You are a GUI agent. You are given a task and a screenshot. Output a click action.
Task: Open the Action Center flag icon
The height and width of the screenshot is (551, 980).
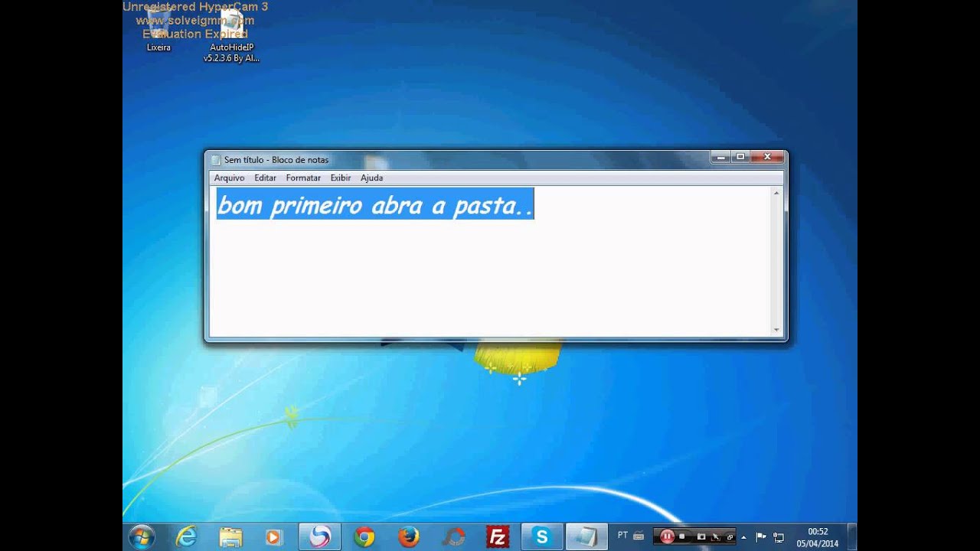coord(761,537)
